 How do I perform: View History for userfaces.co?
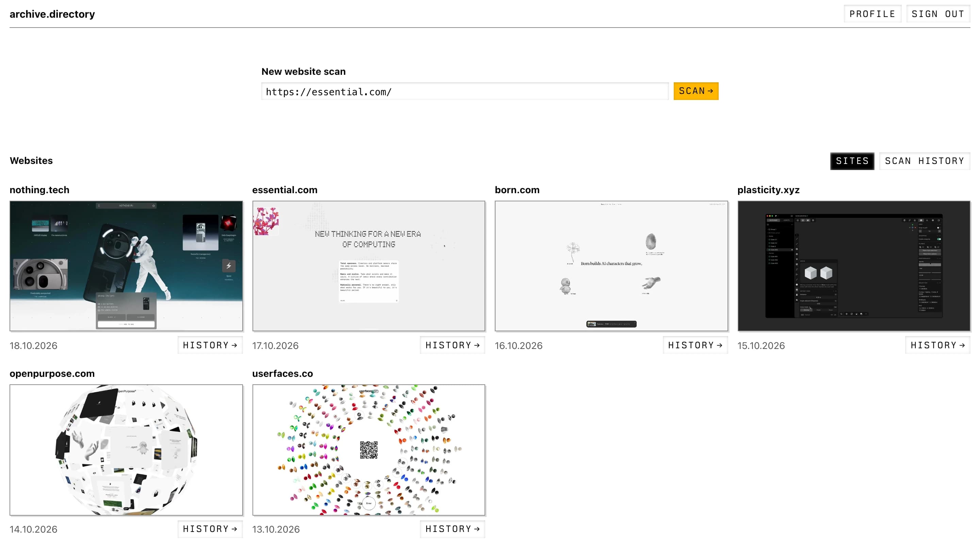452,529
